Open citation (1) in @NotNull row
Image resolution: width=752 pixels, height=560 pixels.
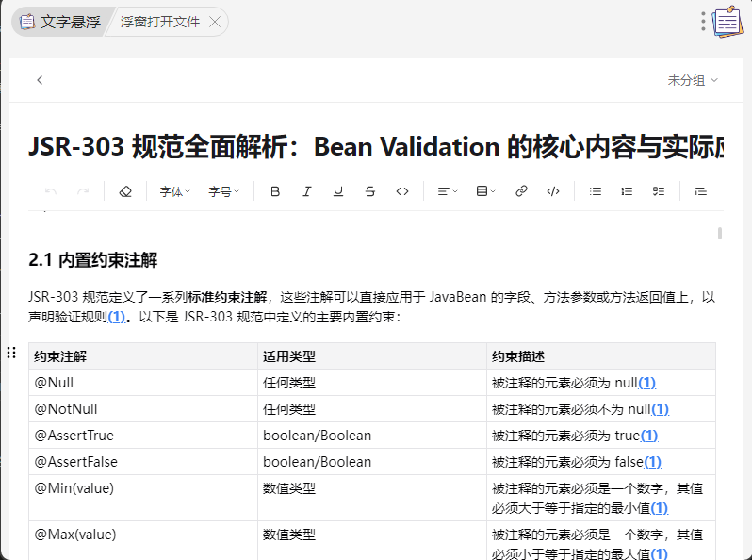[660, 409]
